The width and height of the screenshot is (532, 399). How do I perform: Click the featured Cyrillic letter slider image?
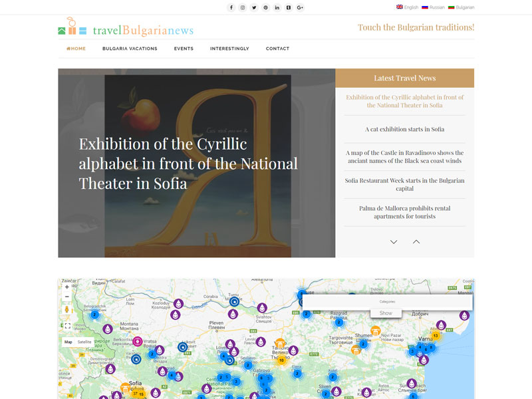pos(197,163)
